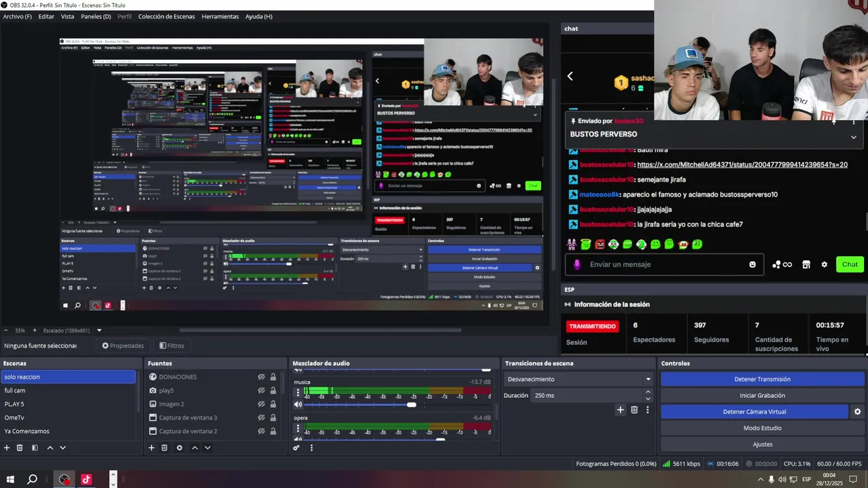Open the Desvanecimiento transition dropdown
The width and height of the screenshot is (868, 488).
coord(578,380)
